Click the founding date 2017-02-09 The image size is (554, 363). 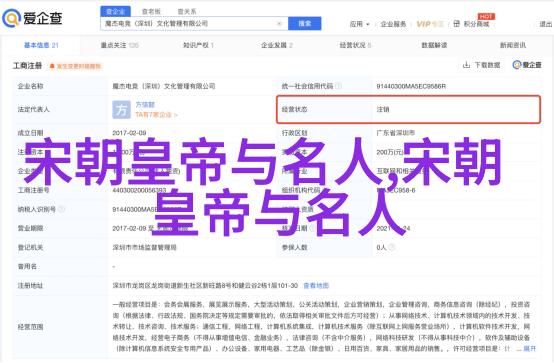coord(129,133)
